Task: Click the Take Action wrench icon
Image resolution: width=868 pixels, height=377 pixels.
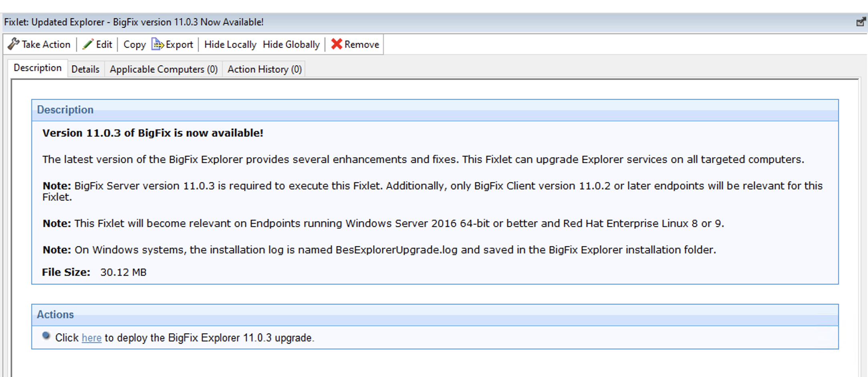Action: (14, 44)
